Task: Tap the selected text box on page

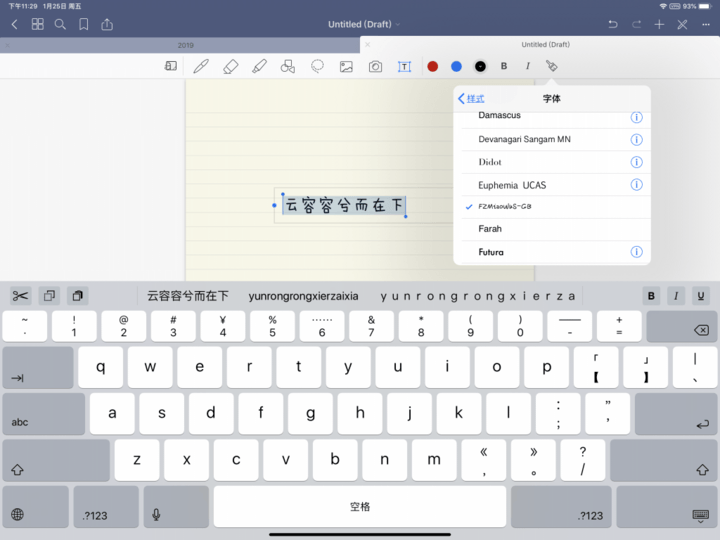Action: coord(343,205)
